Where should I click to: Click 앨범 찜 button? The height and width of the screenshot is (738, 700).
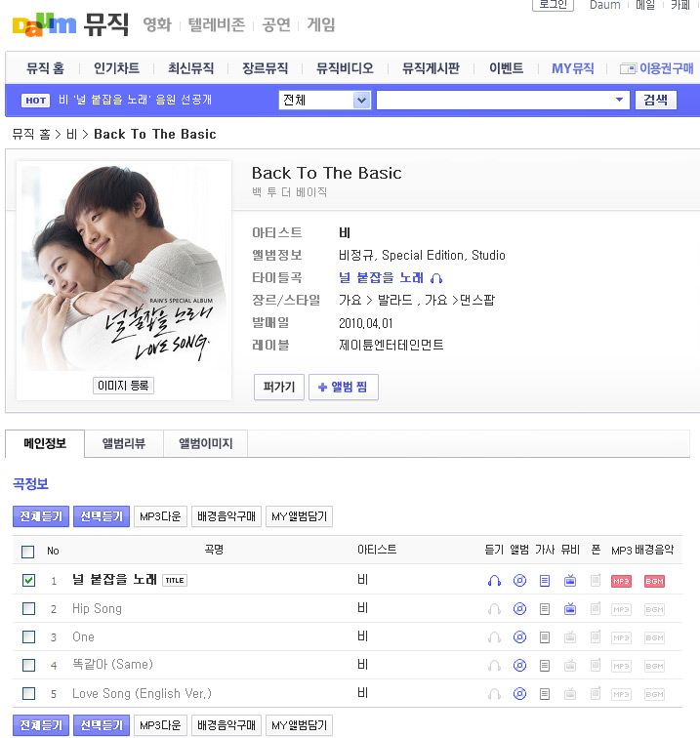coord(344,387)
